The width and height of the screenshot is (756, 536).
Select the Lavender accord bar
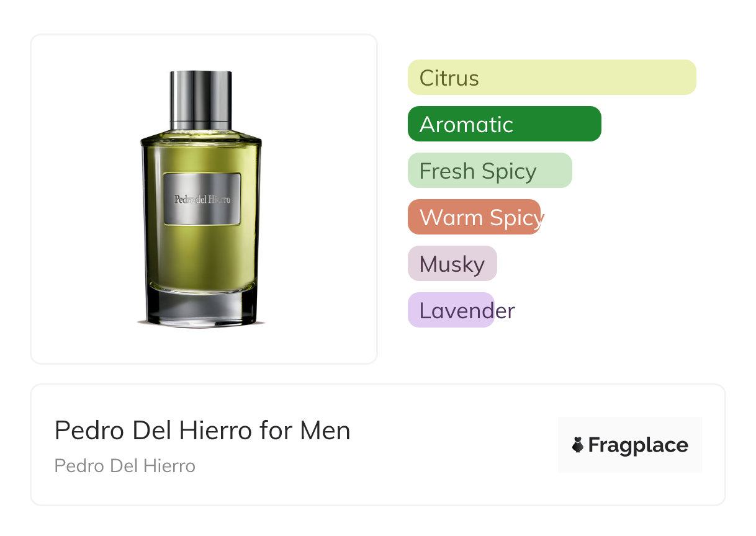pyautogui.click(x=451, y=310)
